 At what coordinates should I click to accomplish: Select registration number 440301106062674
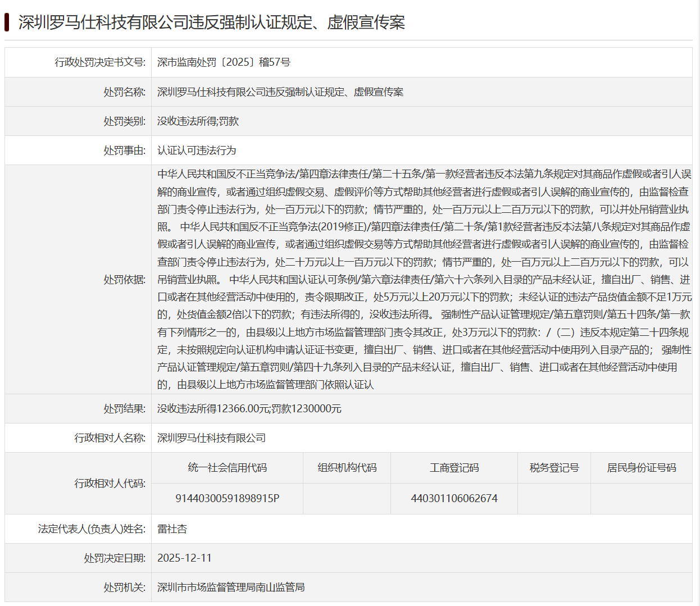pyautogui.click(x=454, y=498)
